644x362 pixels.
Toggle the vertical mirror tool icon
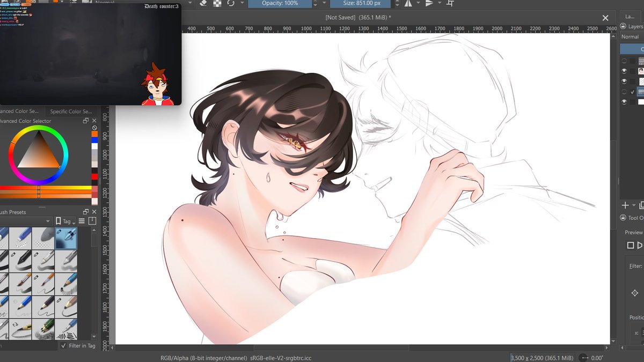point(429,3)
